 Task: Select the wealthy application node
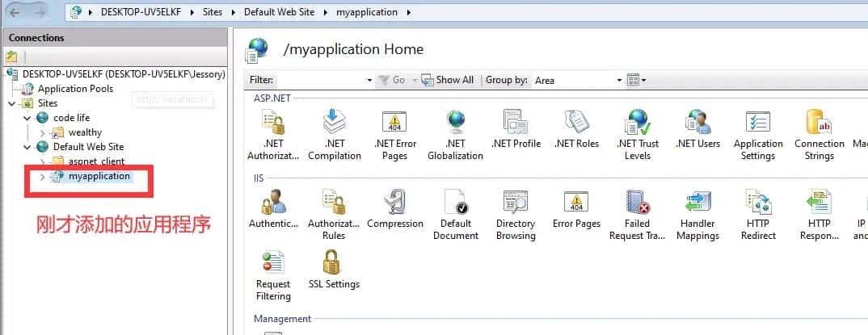click(84, 132)
